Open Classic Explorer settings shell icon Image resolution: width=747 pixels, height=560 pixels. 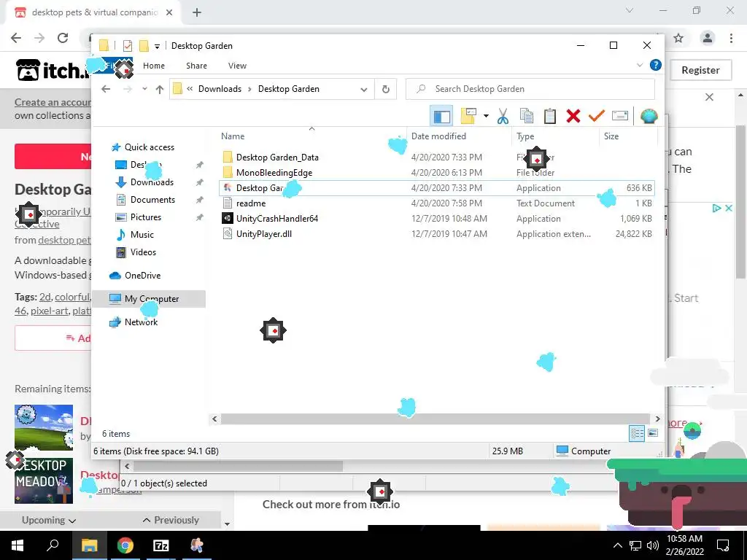(x=649, y=116)
